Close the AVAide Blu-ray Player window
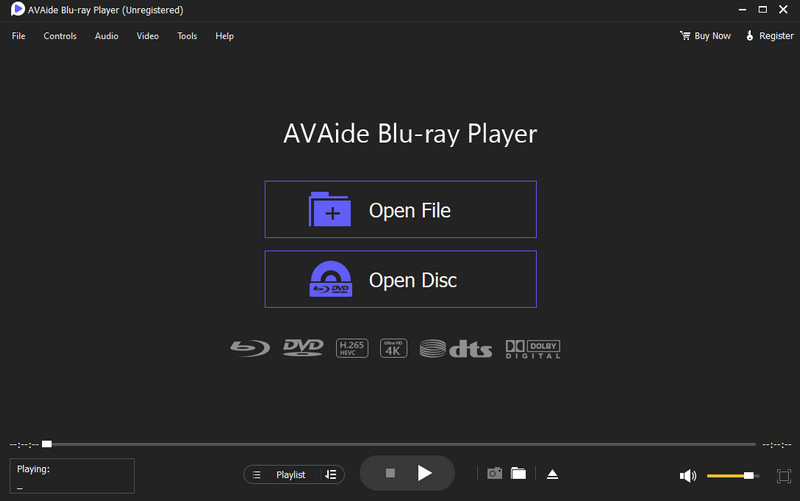This screenshot has width=800, height=501. [783, 10]
